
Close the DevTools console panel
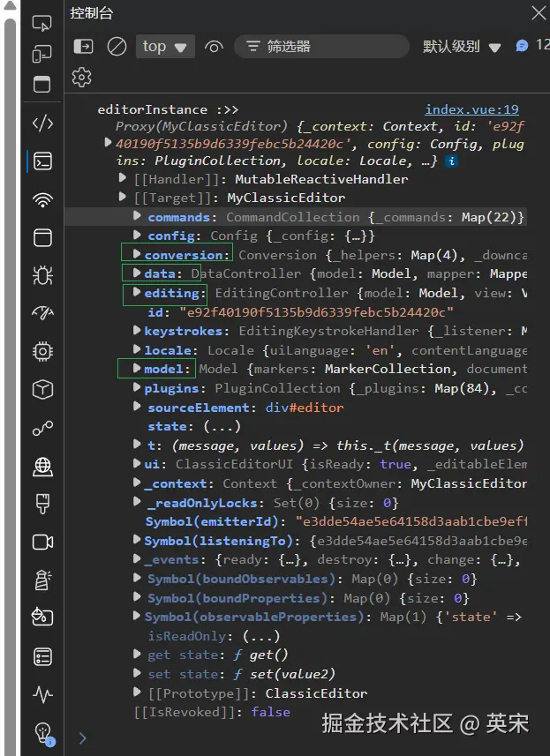coord(539,13)
